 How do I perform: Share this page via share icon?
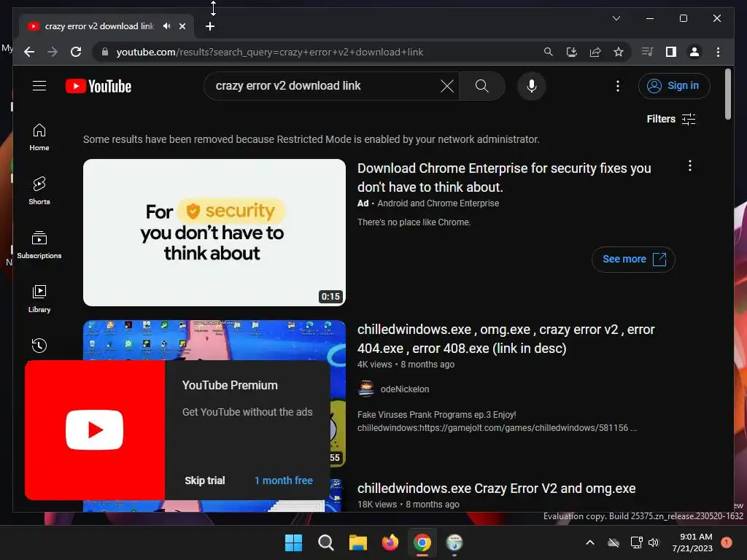(595, 52)
